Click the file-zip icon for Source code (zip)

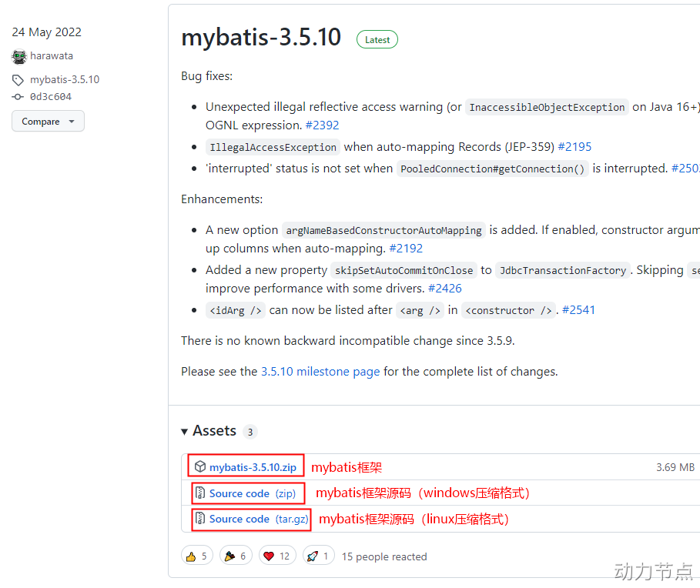tap(200, 493)
